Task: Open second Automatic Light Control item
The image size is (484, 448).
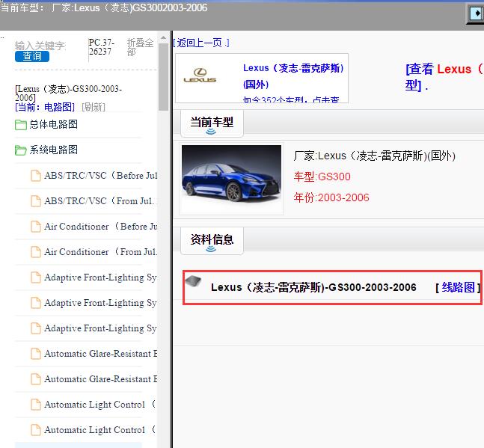Action: click(x=99, y=430)
